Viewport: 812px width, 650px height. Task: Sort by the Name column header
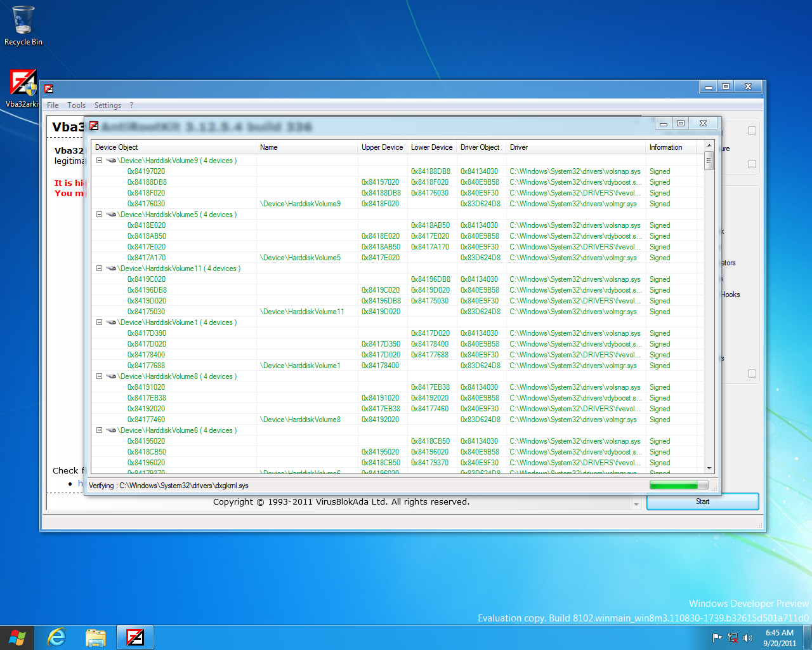307,147
